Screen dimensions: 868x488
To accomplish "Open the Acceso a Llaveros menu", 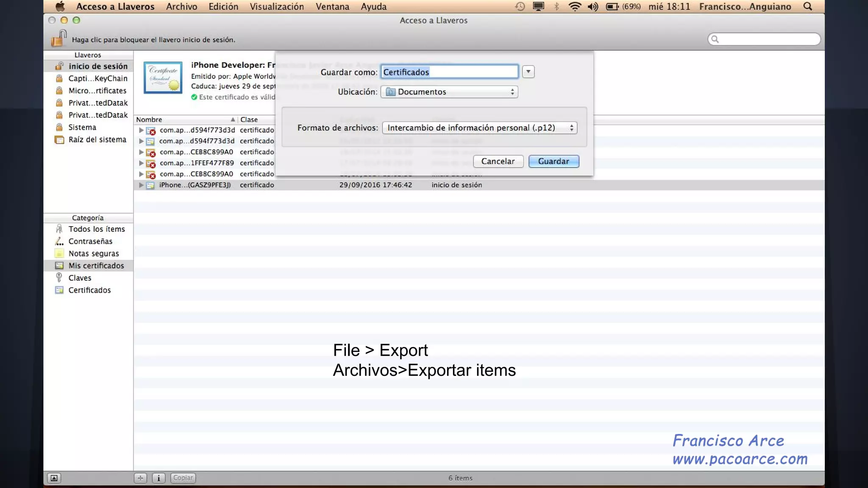I will coord(115,6).
